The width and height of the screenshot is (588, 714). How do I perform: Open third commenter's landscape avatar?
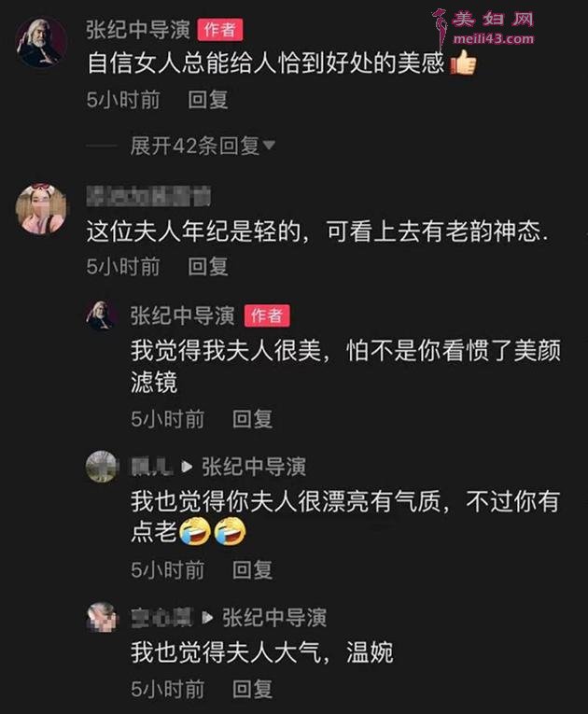[101, 466]
